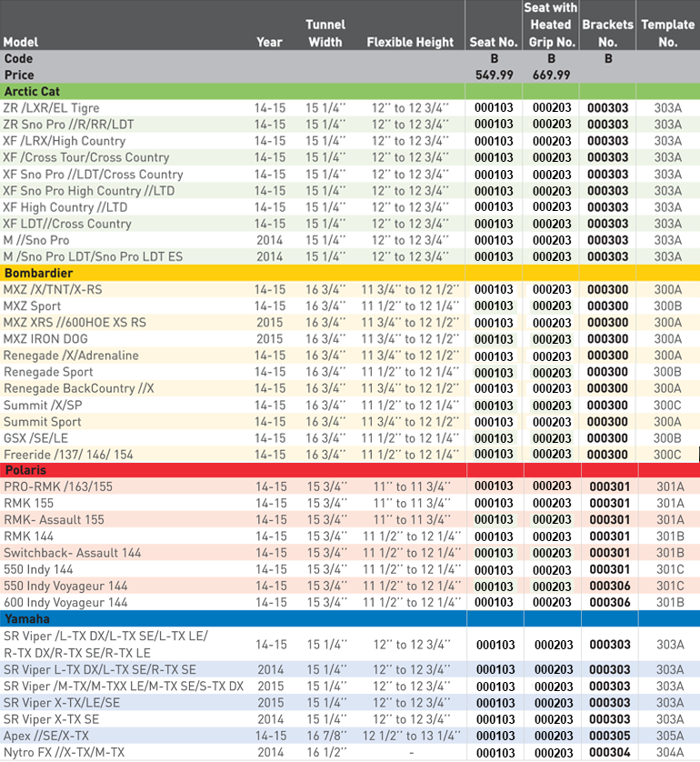Image resolution: width=700 pixels, height=762 pixels.
Task: Select flexible height 12 1/2" to 13 1/4"
Action: click(x=412, y=736)
